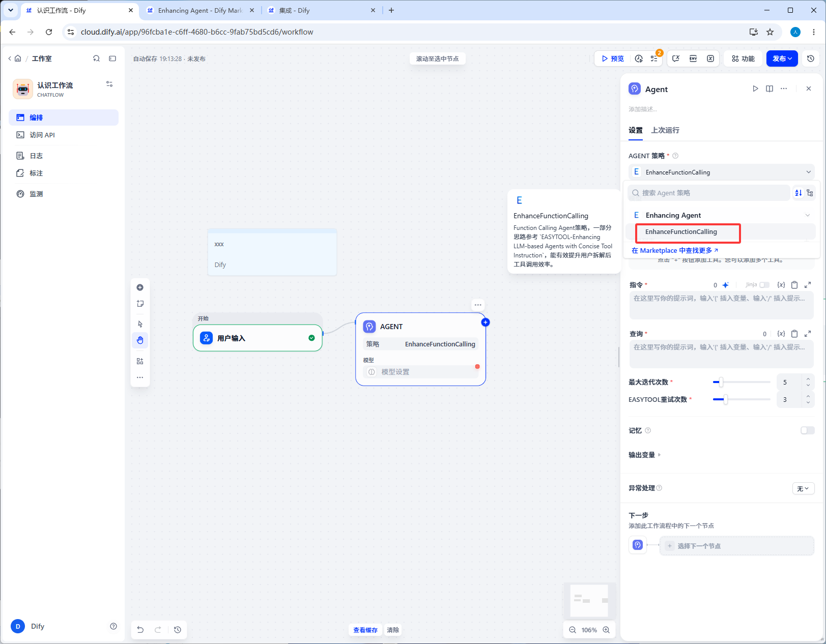Switch to the 上次运行 tab
This screenshot has height=644, width=826.
pyautogui.click(x=665, y=130)
